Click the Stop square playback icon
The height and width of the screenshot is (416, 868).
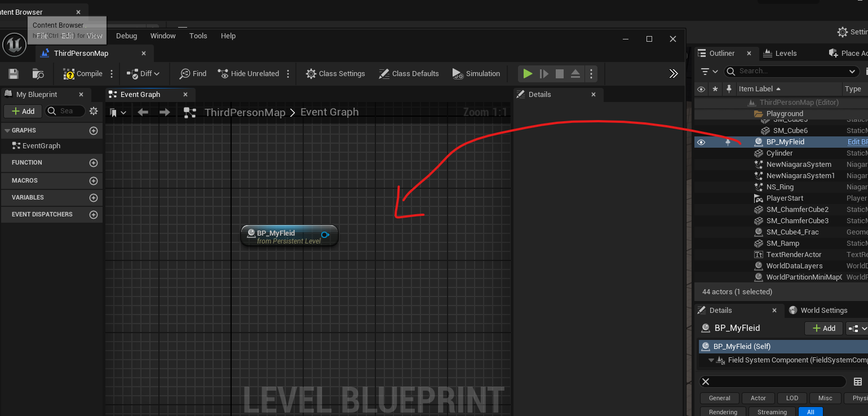560,74
